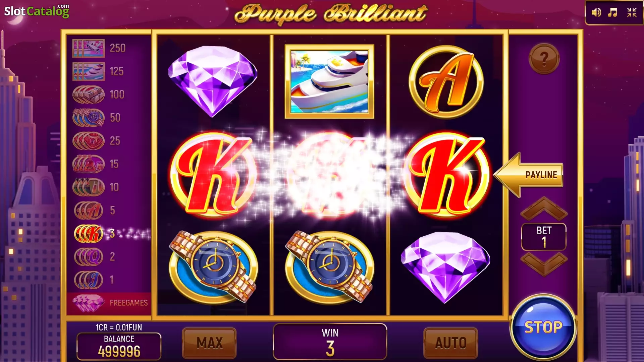
Task: Click the blue STOP spin button
Action: click(543, 327)
